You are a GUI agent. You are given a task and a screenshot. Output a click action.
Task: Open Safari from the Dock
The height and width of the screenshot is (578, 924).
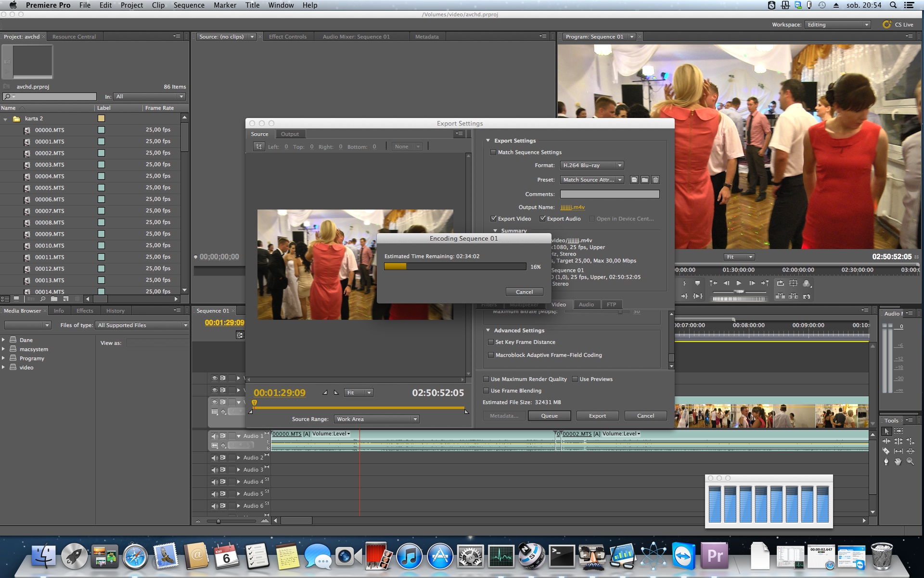[x=135, y=556]
